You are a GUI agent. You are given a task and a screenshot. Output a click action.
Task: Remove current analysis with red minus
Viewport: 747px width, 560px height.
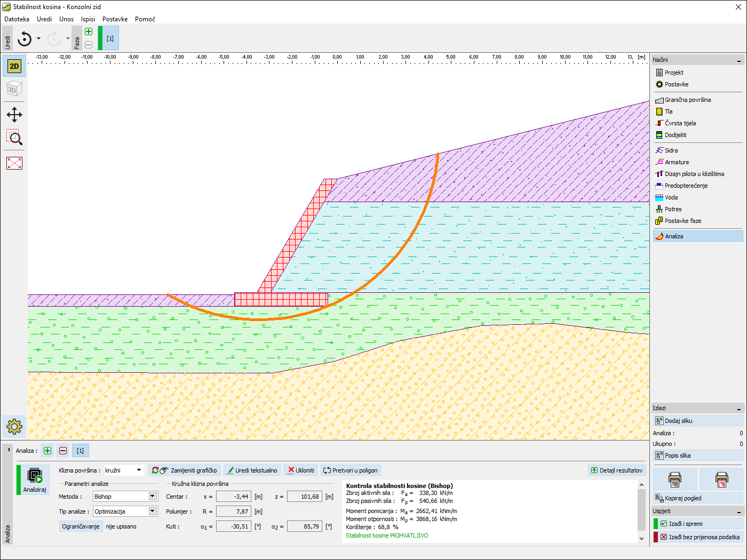pyautogui.click(x=63, y=451)
